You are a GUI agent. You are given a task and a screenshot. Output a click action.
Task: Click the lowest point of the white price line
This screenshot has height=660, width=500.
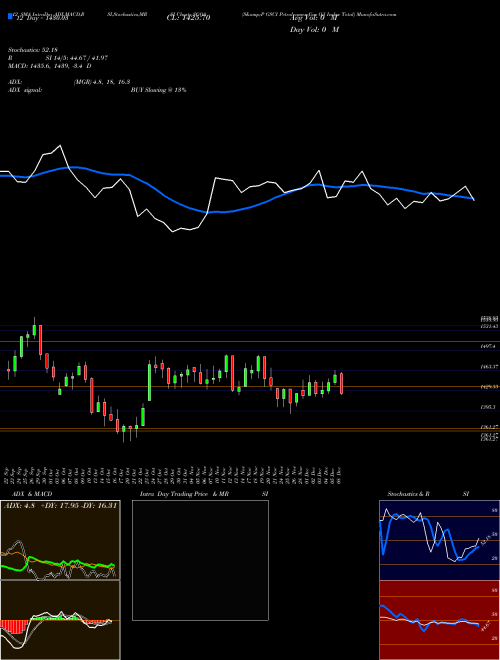(x=173, y=232)
